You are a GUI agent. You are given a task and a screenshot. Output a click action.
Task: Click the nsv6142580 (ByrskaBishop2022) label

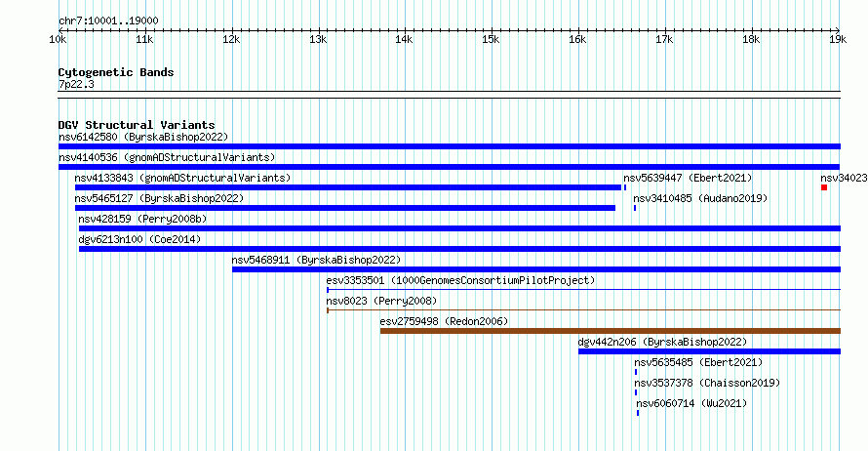click(143, 137)
